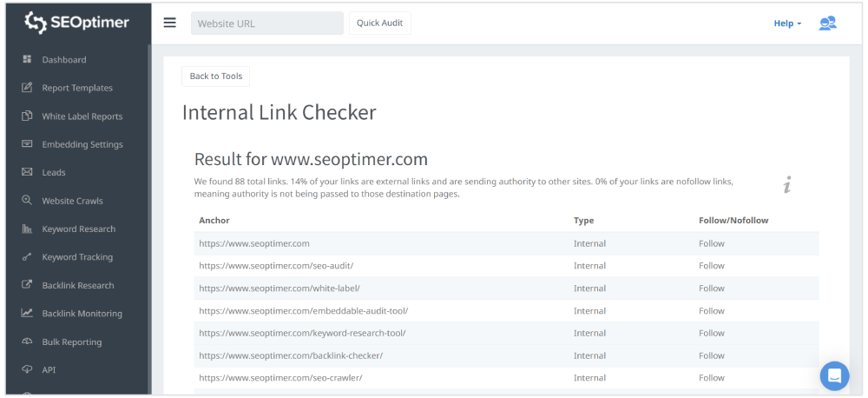Expand the Help dropdown

[787, 23]
